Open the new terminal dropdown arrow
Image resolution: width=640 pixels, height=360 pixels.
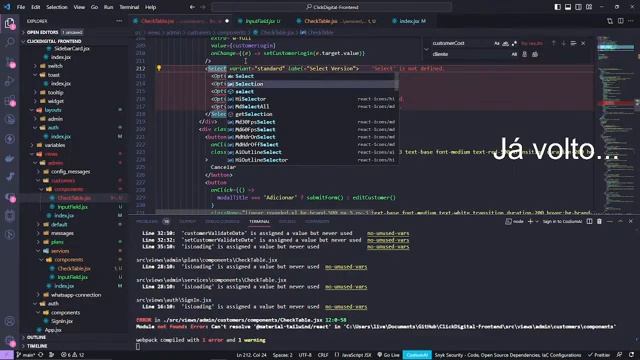pos(537,221)
